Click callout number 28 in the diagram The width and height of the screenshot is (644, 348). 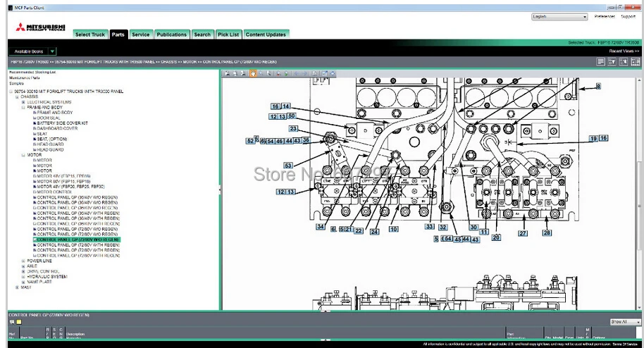547,233
